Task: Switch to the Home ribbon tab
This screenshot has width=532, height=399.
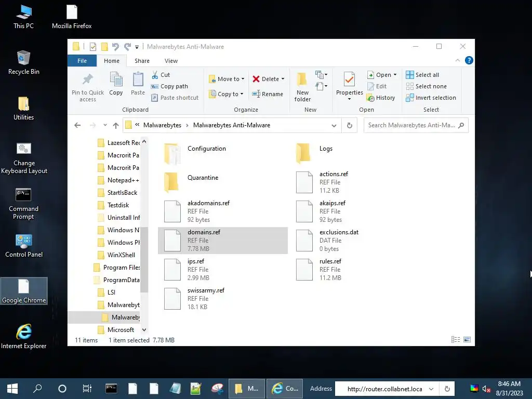Action: coord(112,61)
